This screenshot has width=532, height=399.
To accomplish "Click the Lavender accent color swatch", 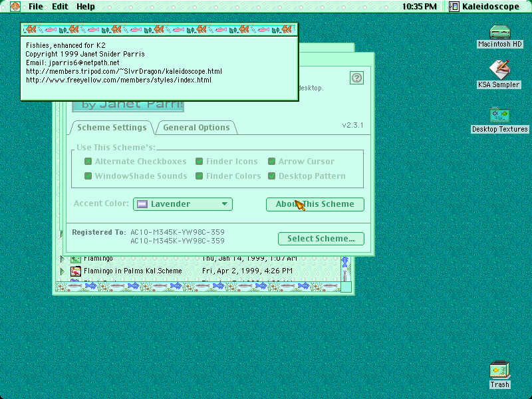I will pos(142,204).
